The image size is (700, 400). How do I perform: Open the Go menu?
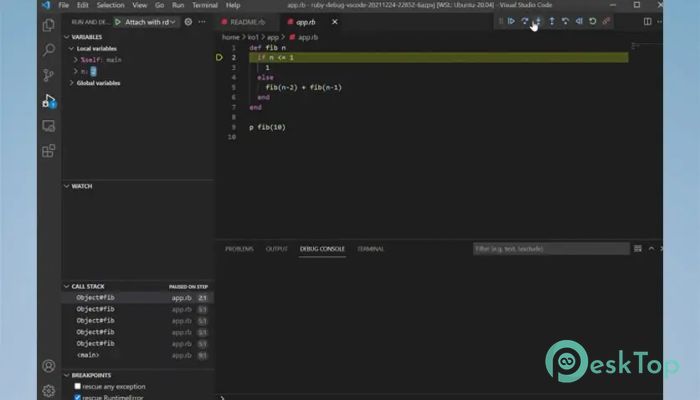coord(159,5)
